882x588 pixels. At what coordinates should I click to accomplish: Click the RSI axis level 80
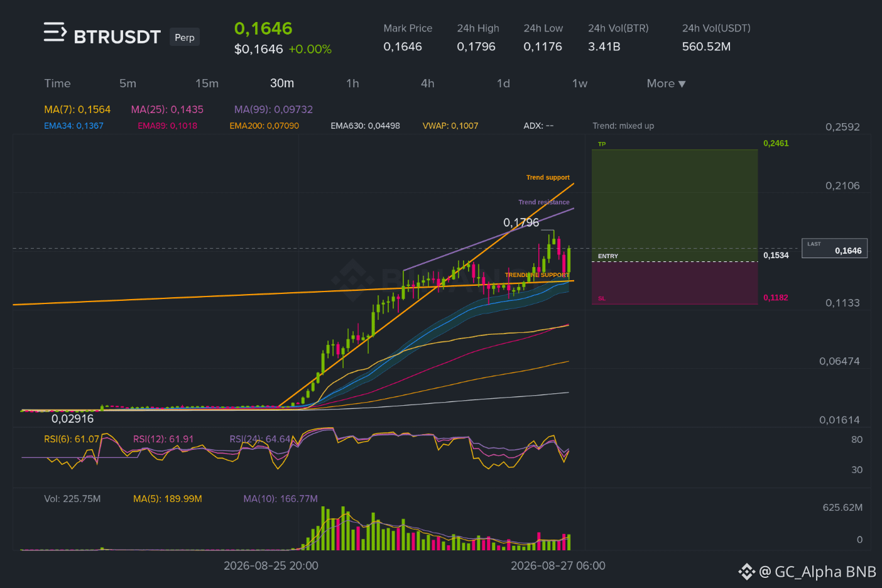click(x=857, y=440)
